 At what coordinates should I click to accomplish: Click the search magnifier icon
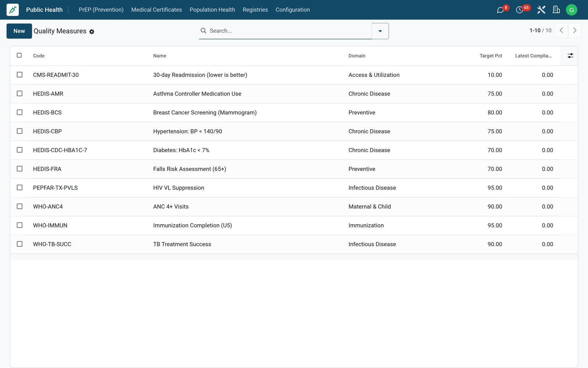[203, 31]
